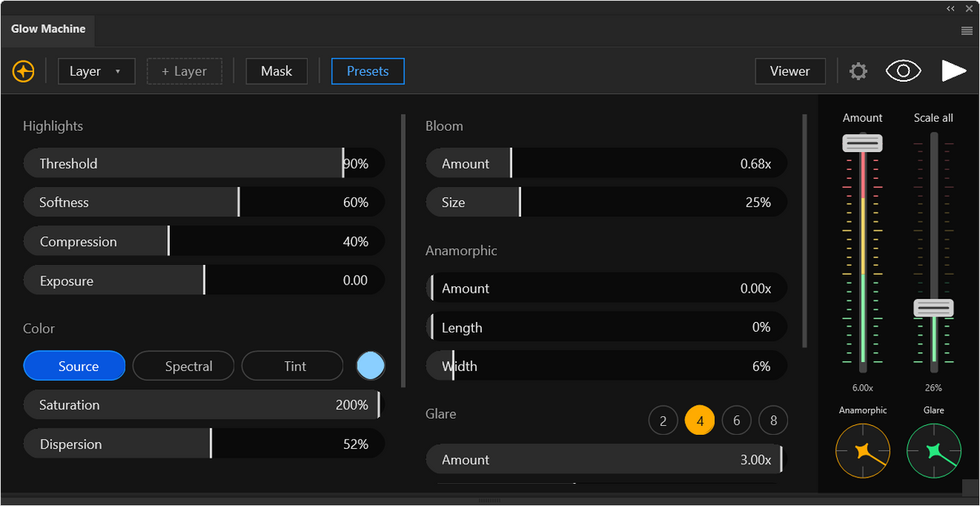
Task: Open the light blue tint color swatch
Action: click(371, 366)
